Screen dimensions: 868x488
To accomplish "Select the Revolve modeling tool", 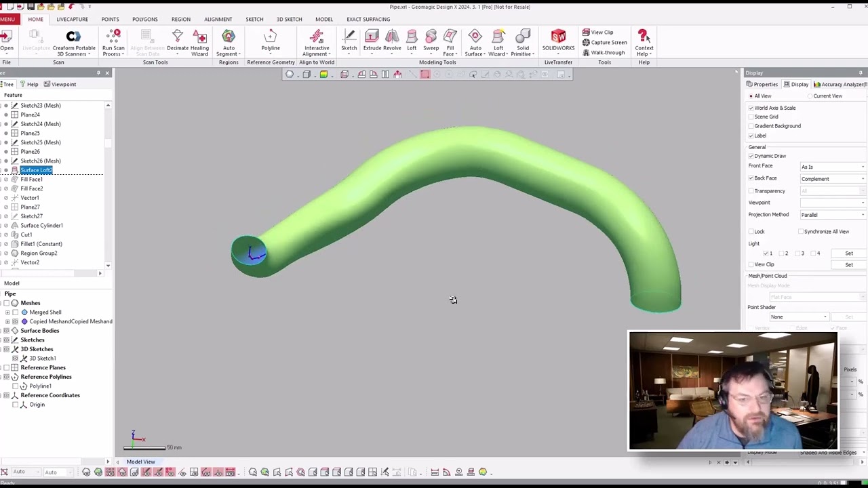I will pos(392,41).
